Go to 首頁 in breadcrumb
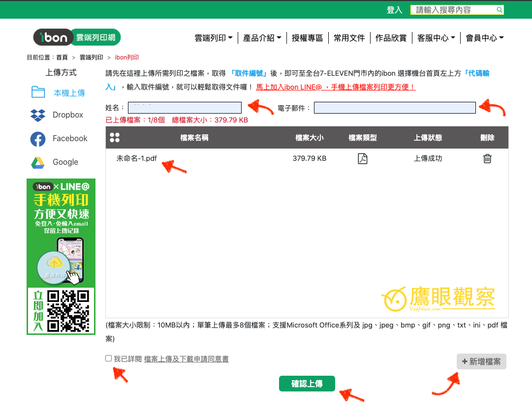Image resolution: width=532 pixels, height=418 pixels. (x=62, y=58)
